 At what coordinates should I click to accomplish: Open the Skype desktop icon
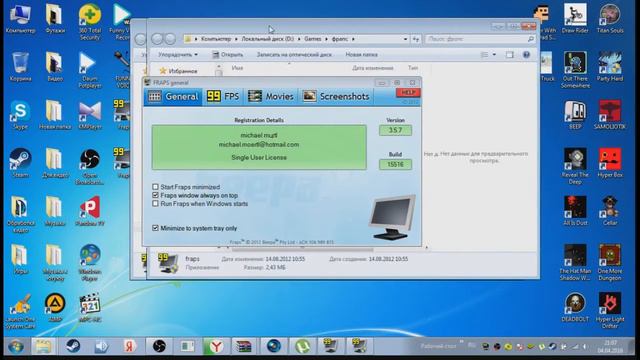click(x=20, y=115)
